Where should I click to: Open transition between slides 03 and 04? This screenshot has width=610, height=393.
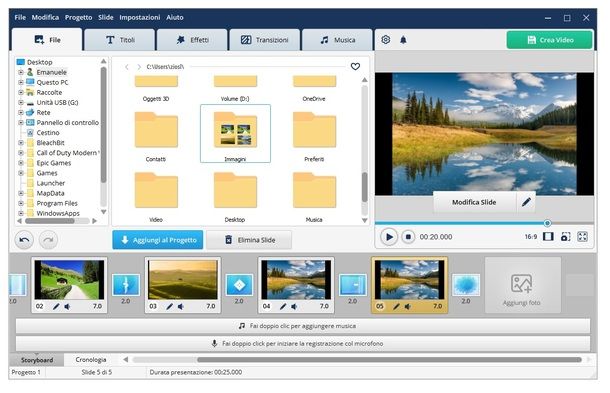pos(239,285)
